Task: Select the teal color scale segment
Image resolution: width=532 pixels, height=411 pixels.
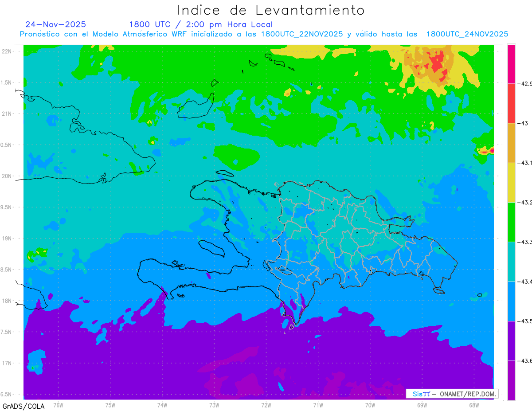Action: click(x=511, y=261)
